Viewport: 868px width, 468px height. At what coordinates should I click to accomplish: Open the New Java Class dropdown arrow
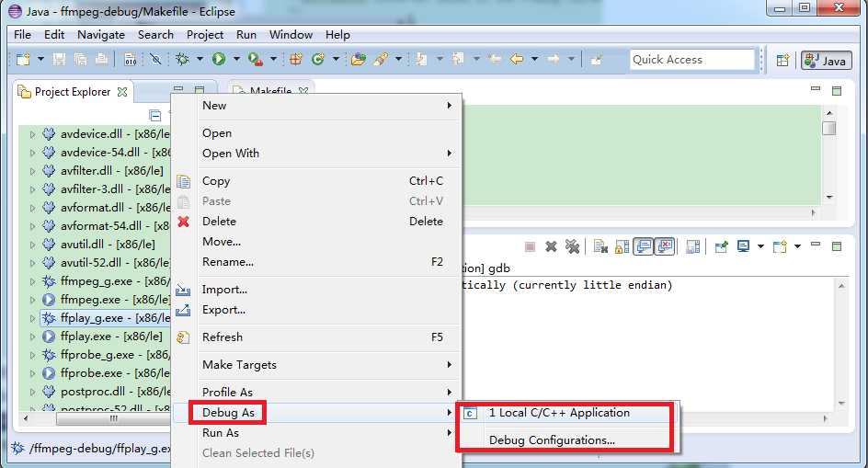[x=336, y=59]
